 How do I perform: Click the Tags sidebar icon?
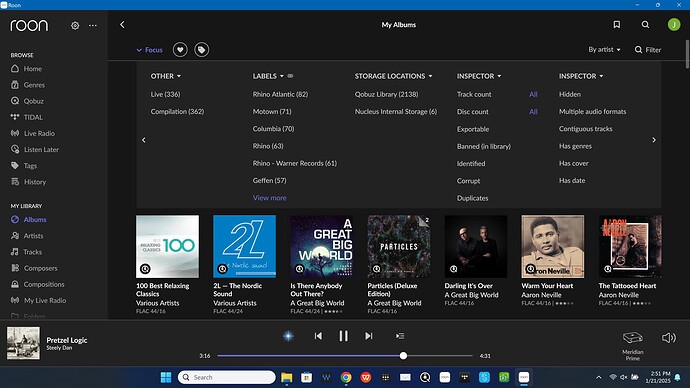coord(15,165)
